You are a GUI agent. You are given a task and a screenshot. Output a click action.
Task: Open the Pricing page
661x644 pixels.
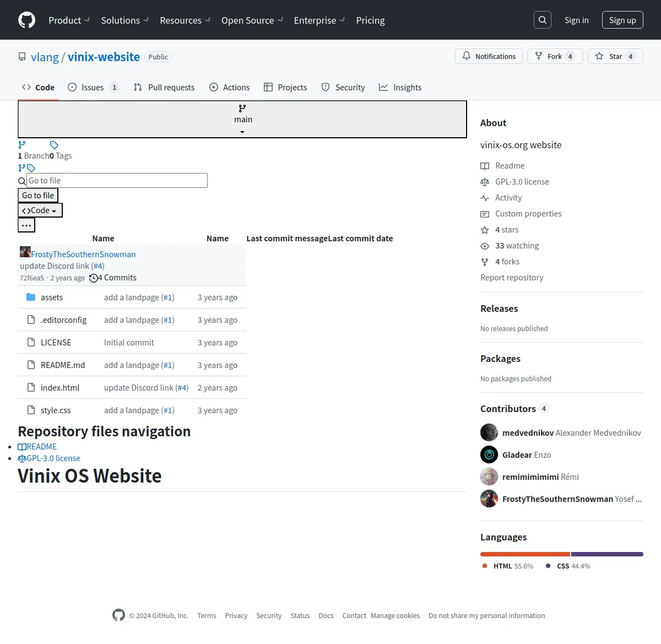[370, 20]
